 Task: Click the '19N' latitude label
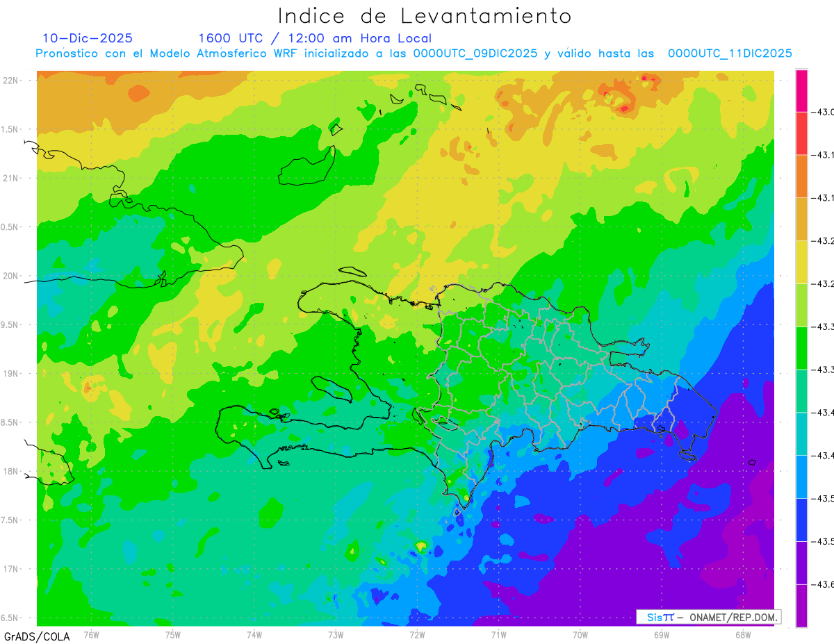[x=11, y=374]
